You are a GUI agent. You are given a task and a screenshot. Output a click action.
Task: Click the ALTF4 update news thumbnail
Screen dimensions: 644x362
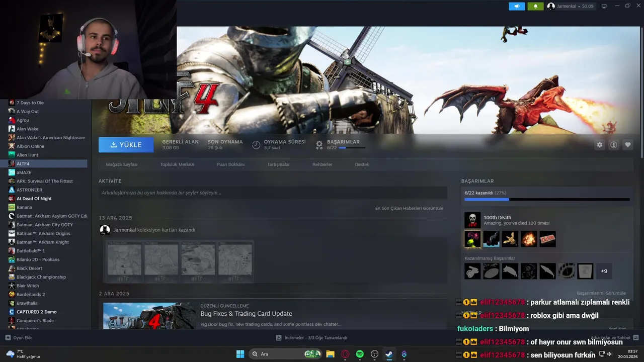(x=149, y=316)
